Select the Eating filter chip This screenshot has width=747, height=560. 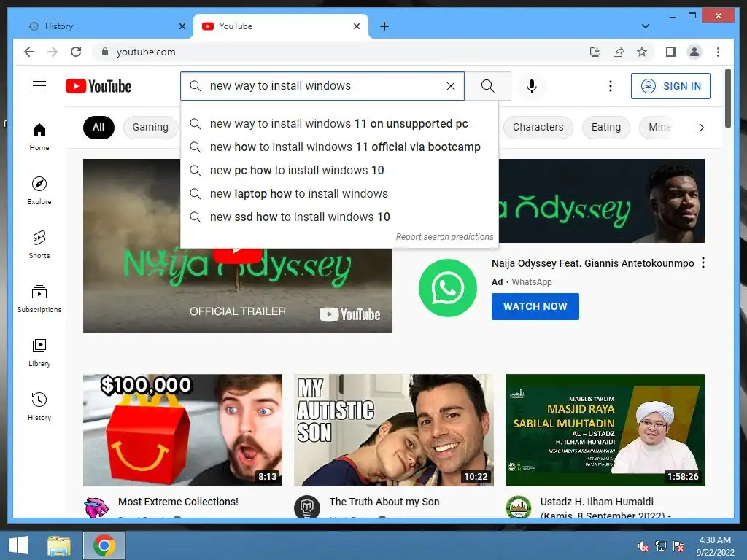(606, 127)
